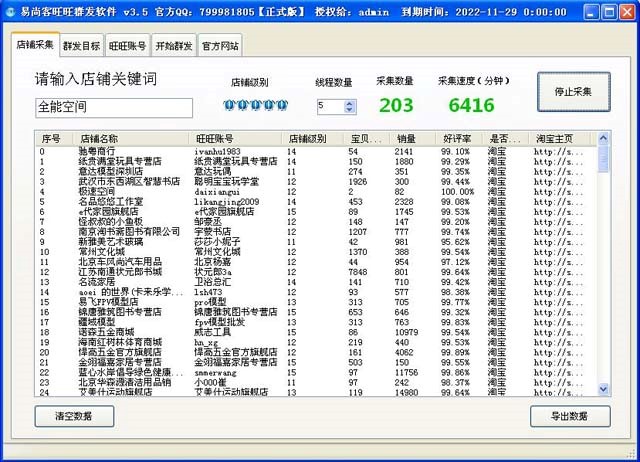
Task: Click account lsh473 cell
Action: 208,292
